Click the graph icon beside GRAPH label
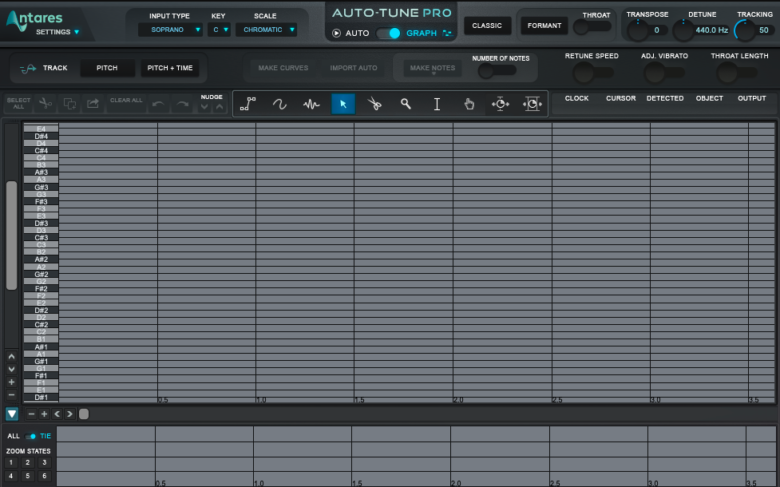Image resolution: width=780 pixels, height=487 pixels. [447, 33]
